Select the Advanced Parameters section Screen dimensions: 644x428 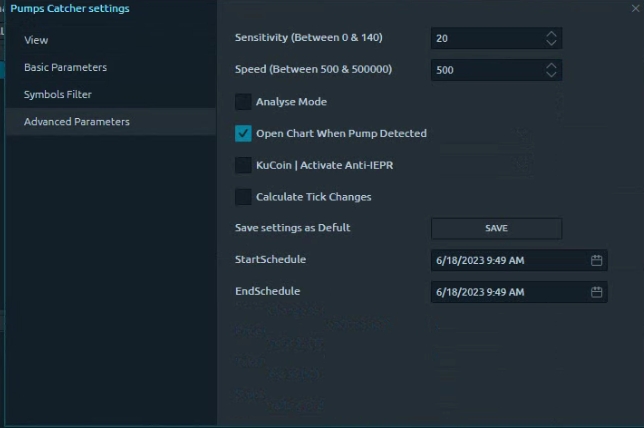point(77,122)
